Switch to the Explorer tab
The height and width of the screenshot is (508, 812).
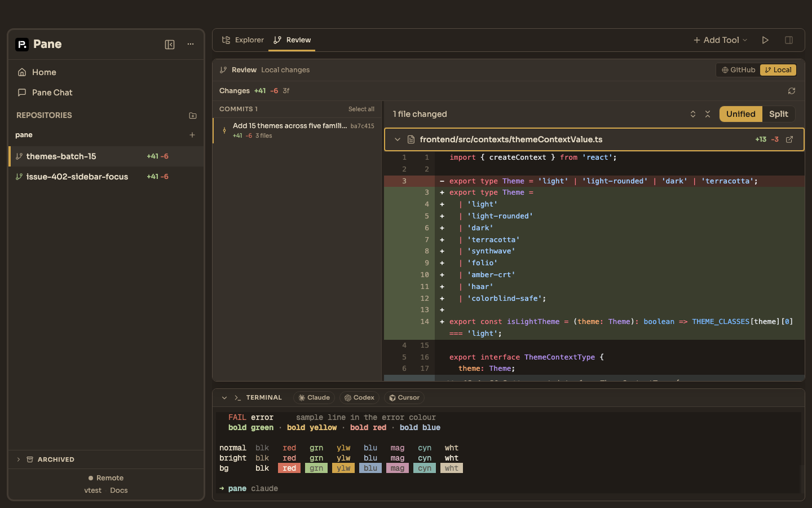(x=242, y=40)
